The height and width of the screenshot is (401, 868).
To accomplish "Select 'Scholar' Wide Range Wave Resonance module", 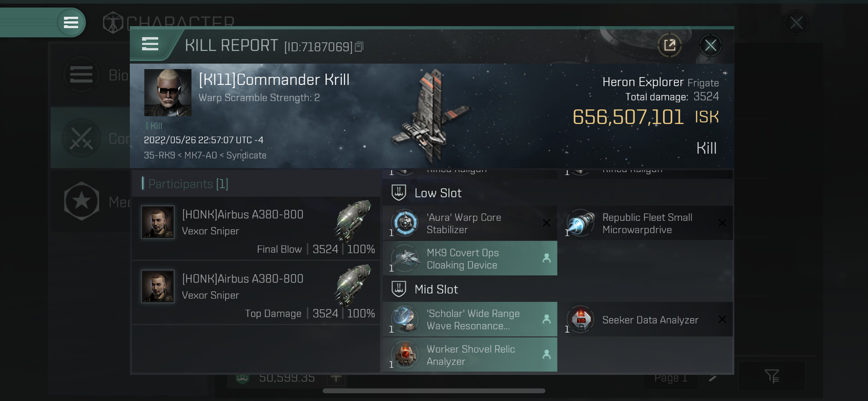I will tap(470, 319).
